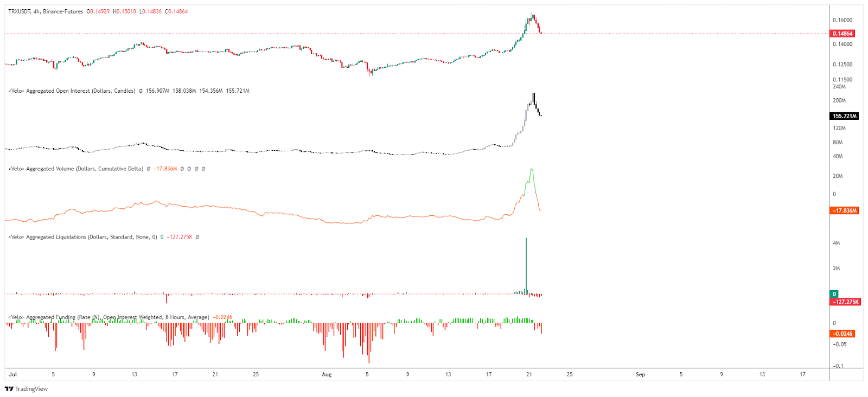This screenshot has height=397, width=868.
Task: Click the 240M open interest scale label
Action: [x=839, y=87]
